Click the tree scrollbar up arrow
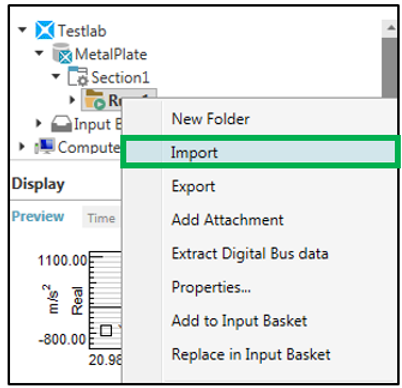Screen dimensions: 402x388 tap(391, 28)
